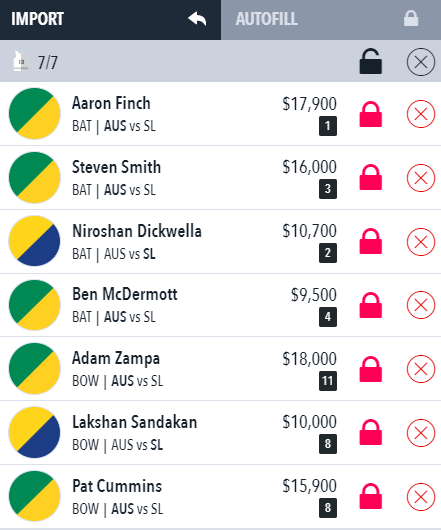Click Pat Cummins' green and gold team badge
This screenshot has height=530, width=441.
[x=34, y=496]
